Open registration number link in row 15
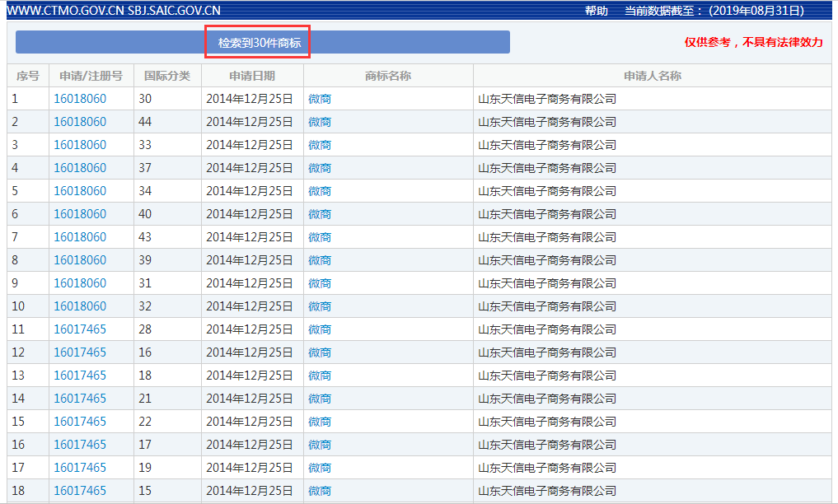Image resolution: width=838 pixels, height=504 pixels. [x=80, y=422]
